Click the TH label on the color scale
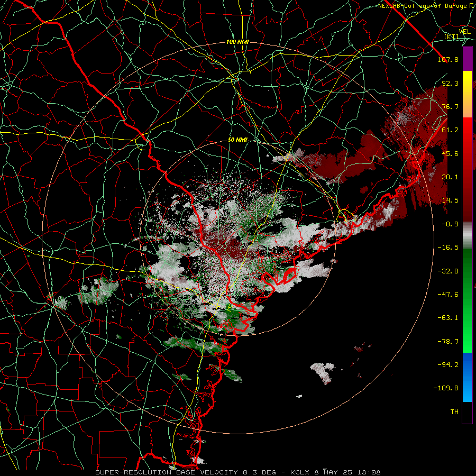This screenshot has width=476, height=476. pyautogui.click(x=454, y=412)
